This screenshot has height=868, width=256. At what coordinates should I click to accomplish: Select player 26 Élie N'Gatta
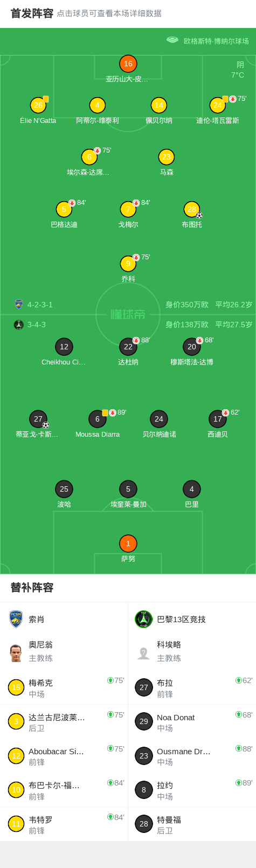click(x=38, y=105)
